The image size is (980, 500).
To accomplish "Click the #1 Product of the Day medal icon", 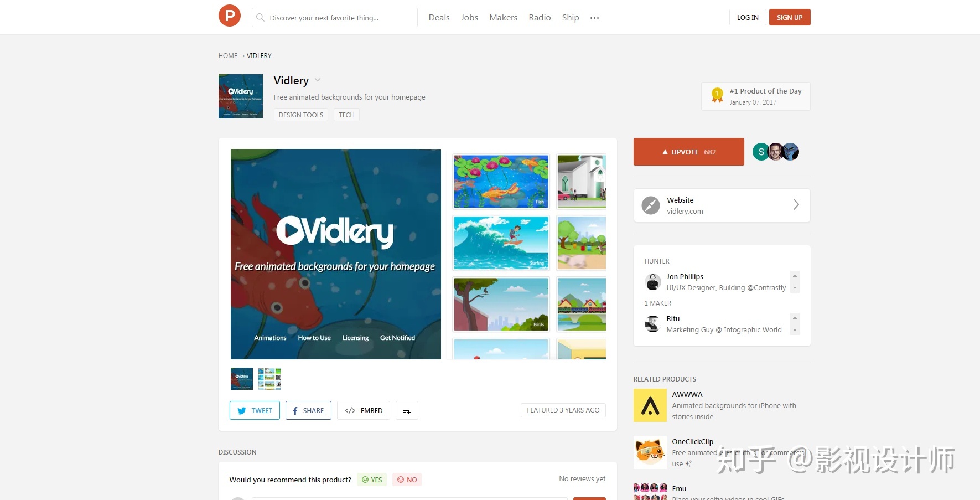I will (717, 95).
